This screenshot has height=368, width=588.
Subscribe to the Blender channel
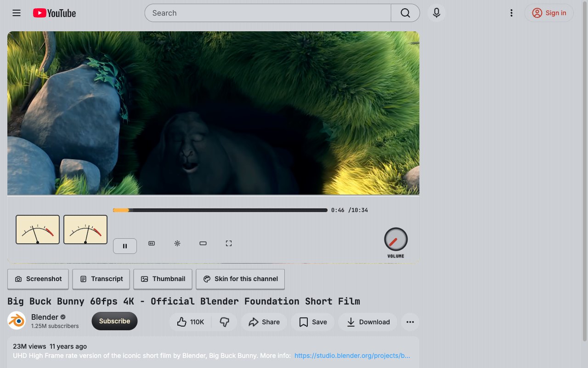pos(115,321)
